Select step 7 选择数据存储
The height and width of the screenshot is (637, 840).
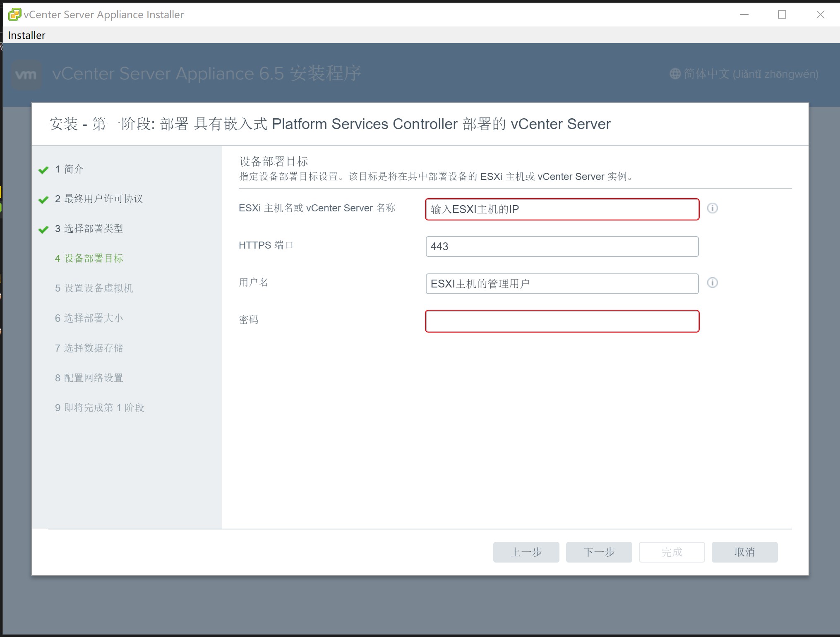89,348
